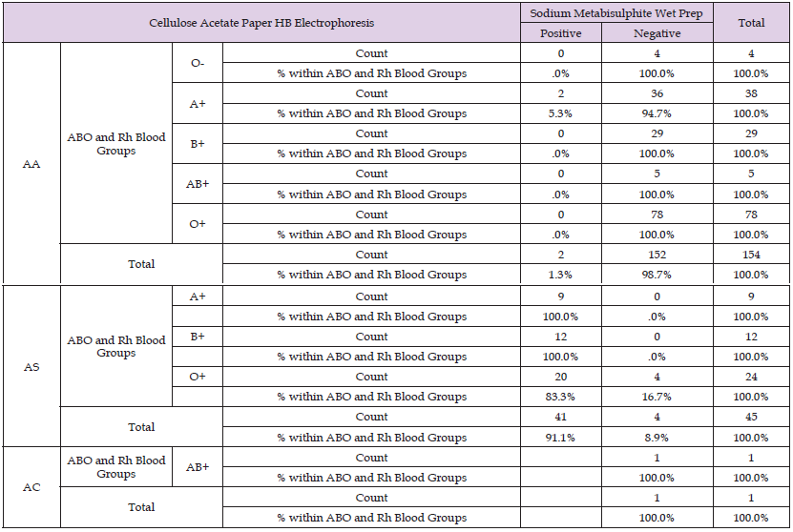Image resolution: width=793 pixels, height=532 pixels.
Task: Click the Positive count '20' for AS O+
Action: (560, 377)
